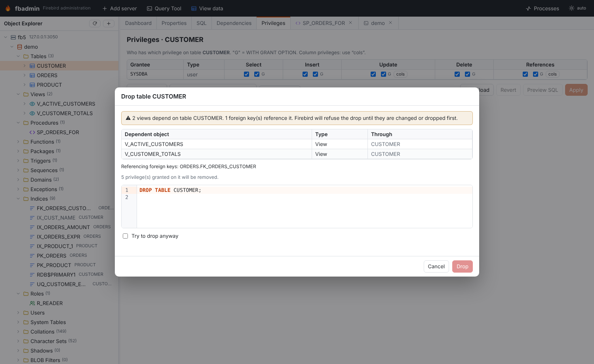Click the fbadmin flame logo icon
594x364 pixels.
[8, 8]
